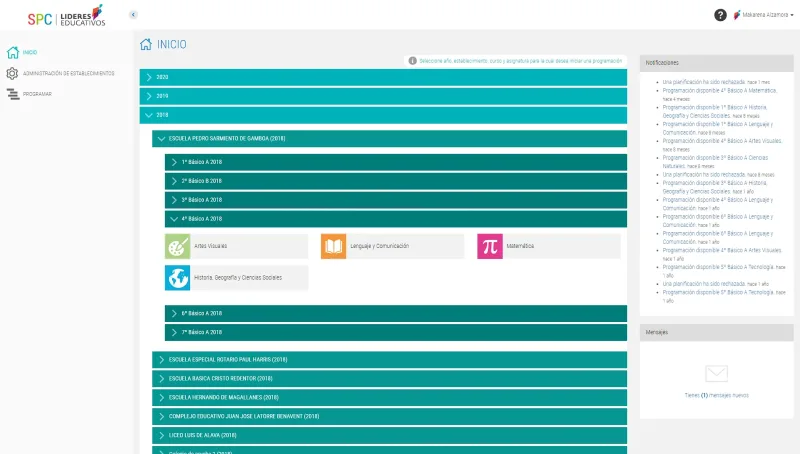Expand 3° Básico A 2018 course
Screen dimensions: 800x454
point(396,199)
